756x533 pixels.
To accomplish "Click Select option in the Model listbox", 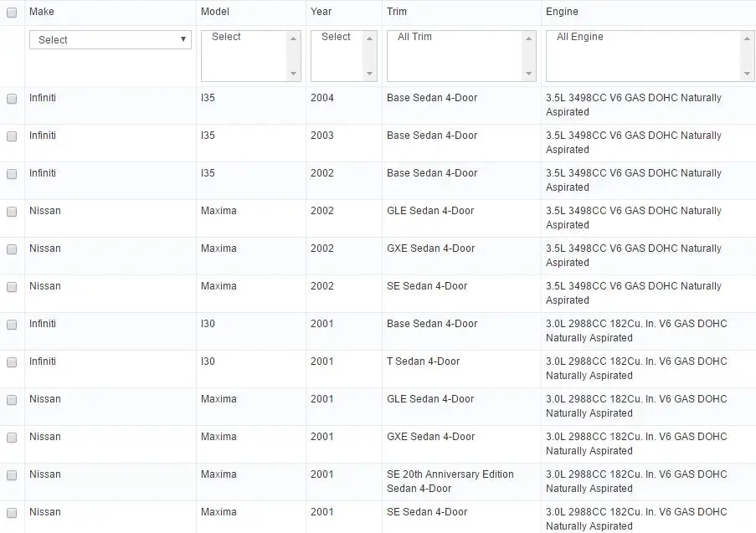I will point(226,37).
